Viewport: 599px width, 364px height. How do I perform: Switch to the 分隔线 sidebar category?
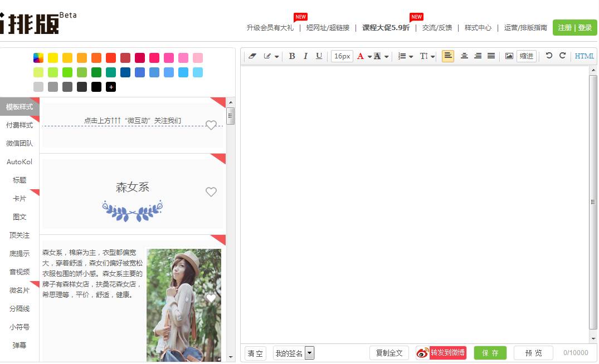20,309
